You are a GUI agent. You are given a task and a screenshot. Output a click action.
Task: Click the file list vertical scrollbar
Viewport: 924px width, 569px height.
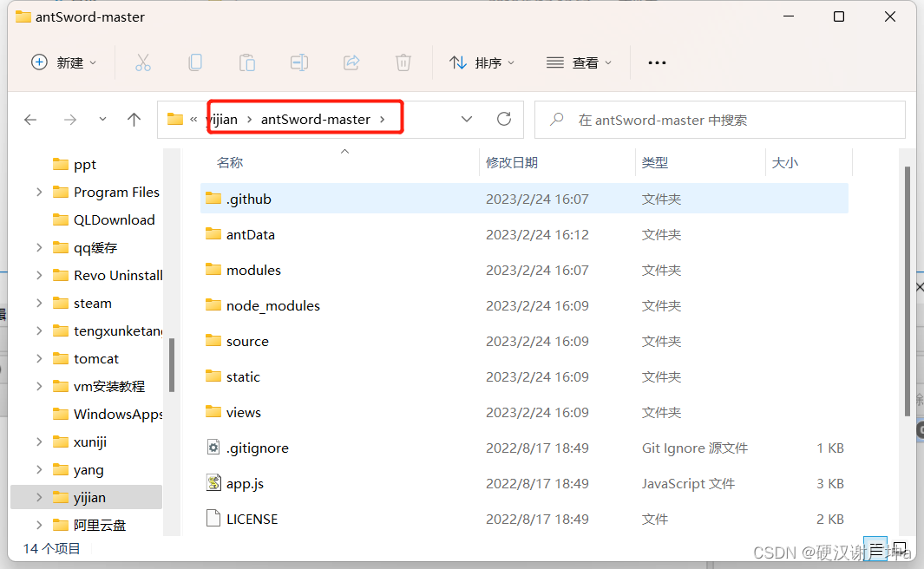point(908,291)
